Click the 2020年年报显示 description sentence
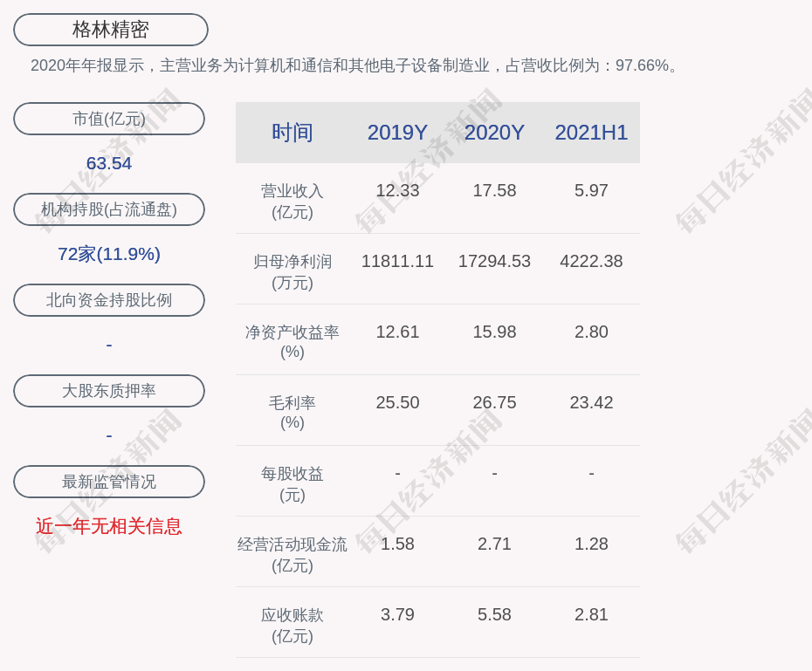Viewport: 812px width, 671px height. click(354, 65)
